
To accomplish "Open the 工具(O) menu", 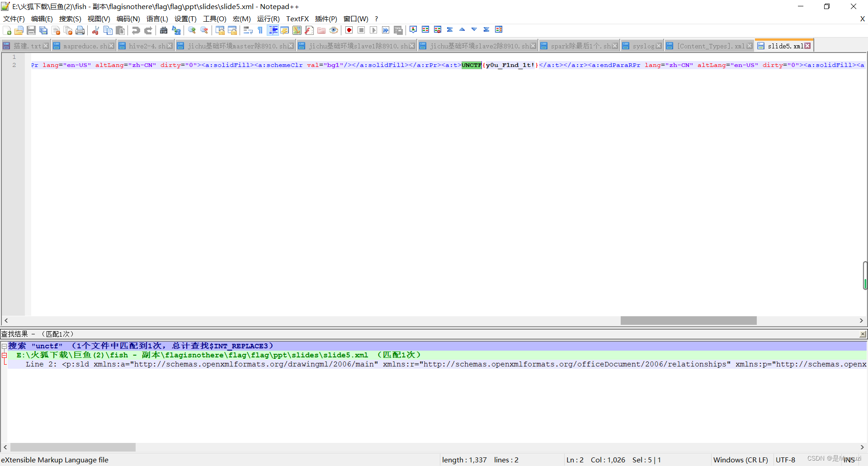I will click(x=215, y=19).
